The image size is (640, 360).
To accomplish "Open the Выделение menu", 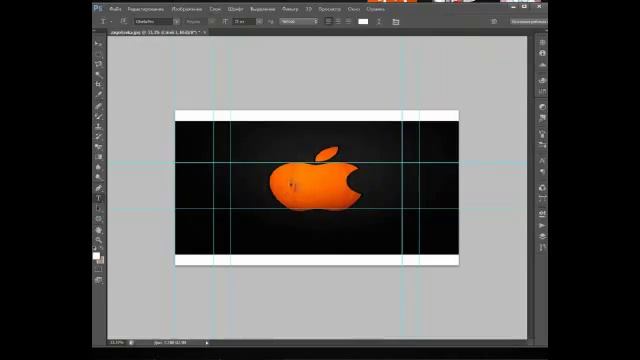I will click(262, 9).
